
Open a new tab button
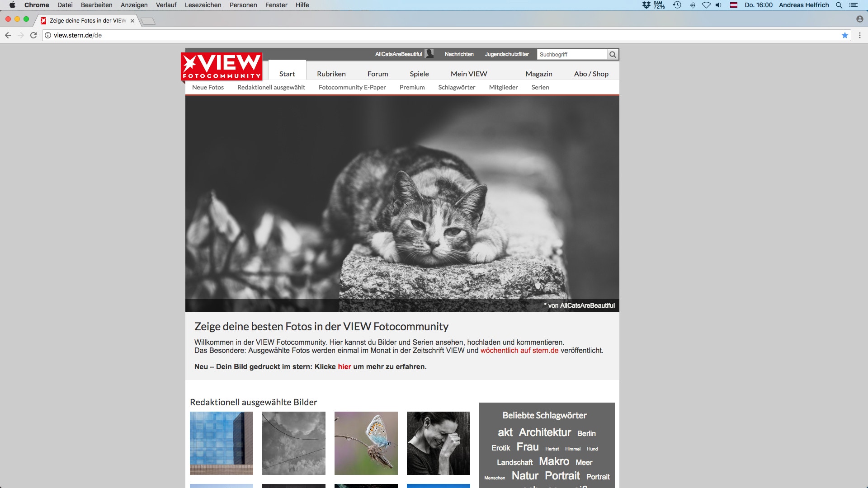[x=148, y=21]
